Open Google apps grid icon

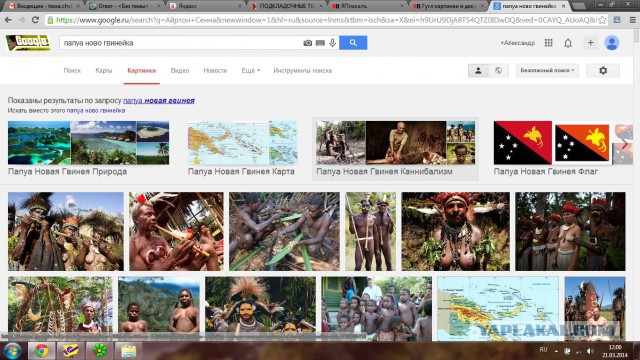(x=549, y=43)
